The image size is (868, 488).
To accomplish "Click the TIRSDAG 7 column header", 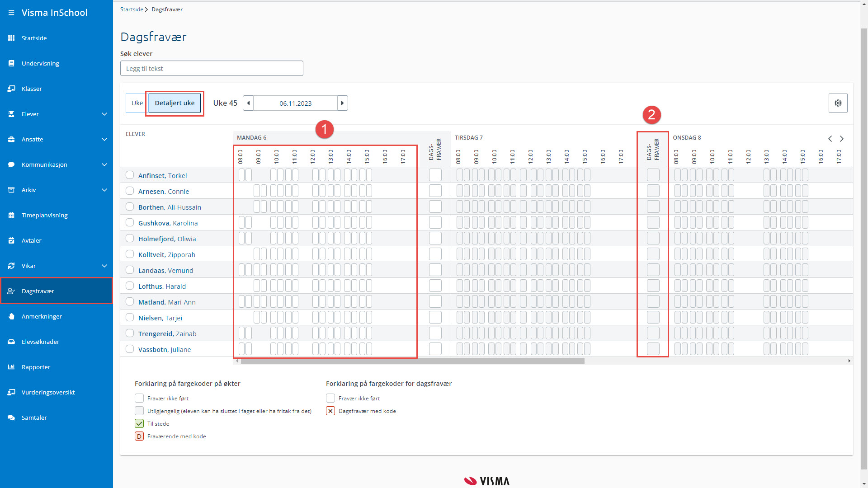I will tap(468, 137).
